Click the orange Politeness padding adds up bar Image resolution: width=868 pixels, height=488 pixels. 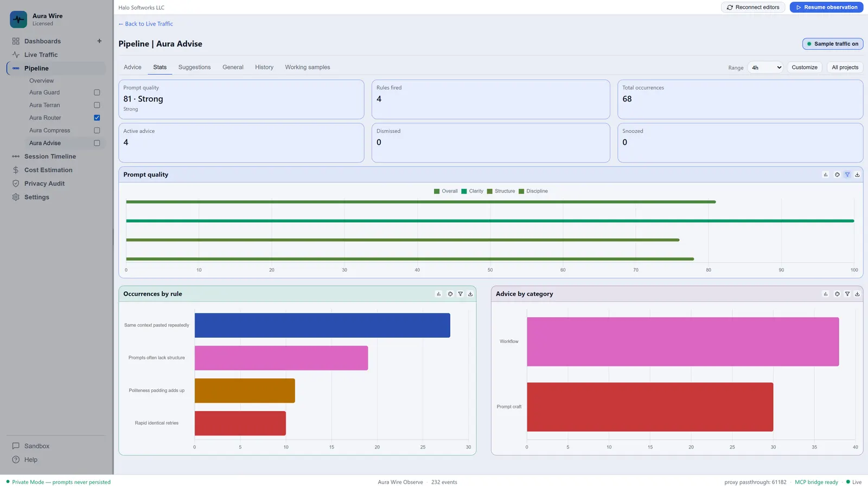point(245,391)
